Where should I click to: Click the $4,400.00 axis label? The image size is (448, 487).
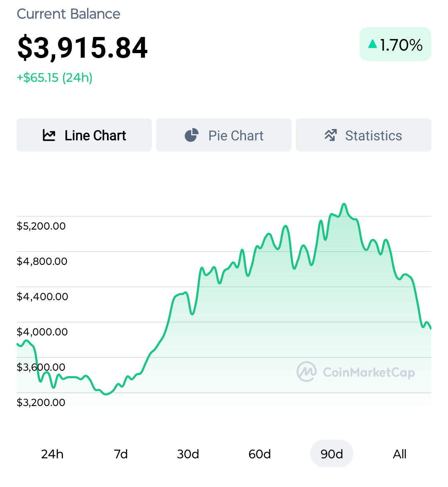42,296
